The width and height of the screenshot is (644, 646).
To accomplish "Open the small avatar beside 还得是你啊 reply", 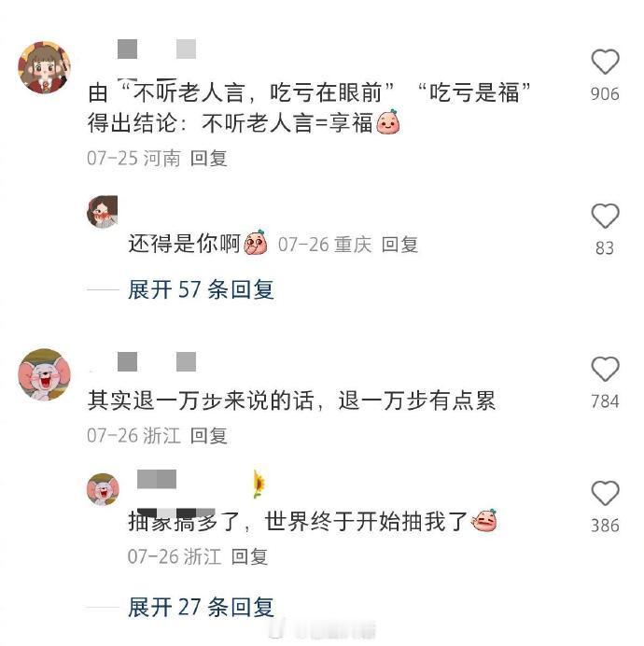I will (x=102, y=211).
